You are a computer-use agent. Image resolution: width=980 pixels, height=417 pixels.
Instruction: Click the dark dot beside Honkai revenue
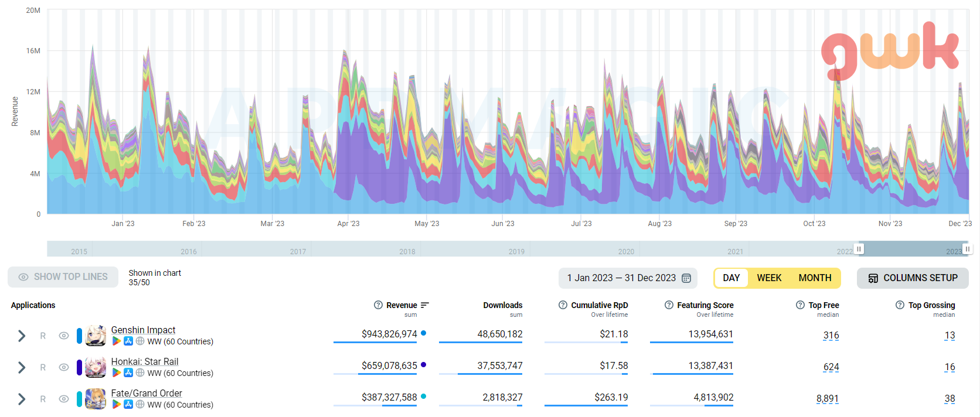click(424, 365)
